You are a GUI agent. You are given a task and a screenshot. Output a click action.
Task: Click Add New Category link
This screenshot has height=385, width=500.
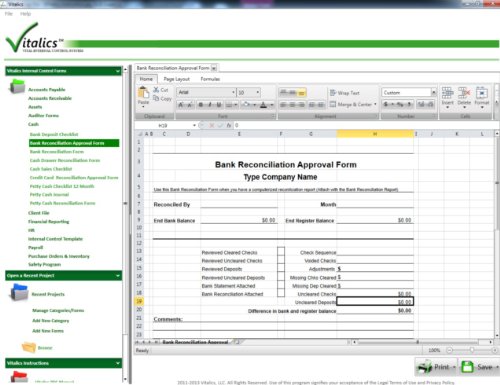[51, 321]
